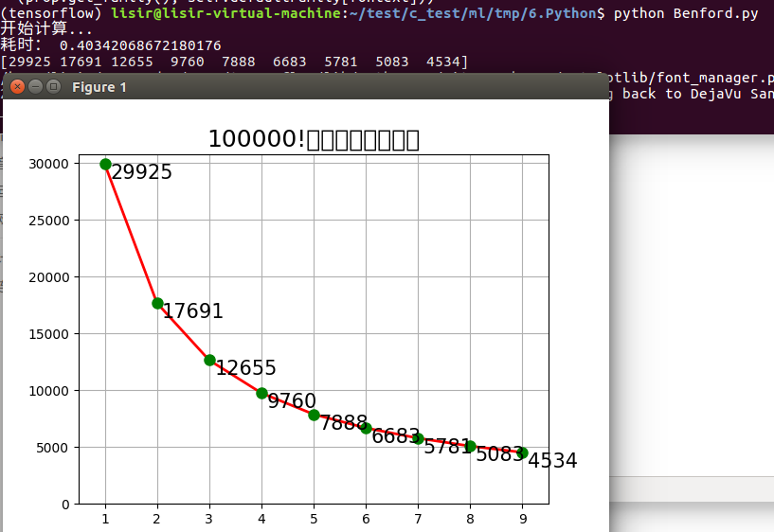Click the data label 5083 on plot
The height and width of the screenshot is (532, 774).
point(500,454)
